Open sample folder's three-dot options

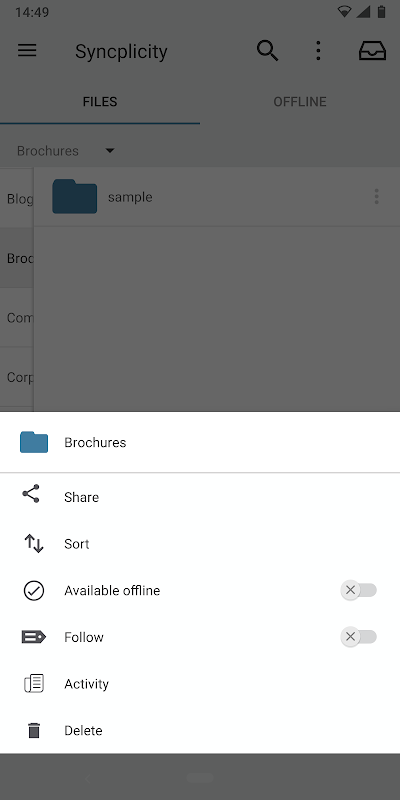(377, 196)
